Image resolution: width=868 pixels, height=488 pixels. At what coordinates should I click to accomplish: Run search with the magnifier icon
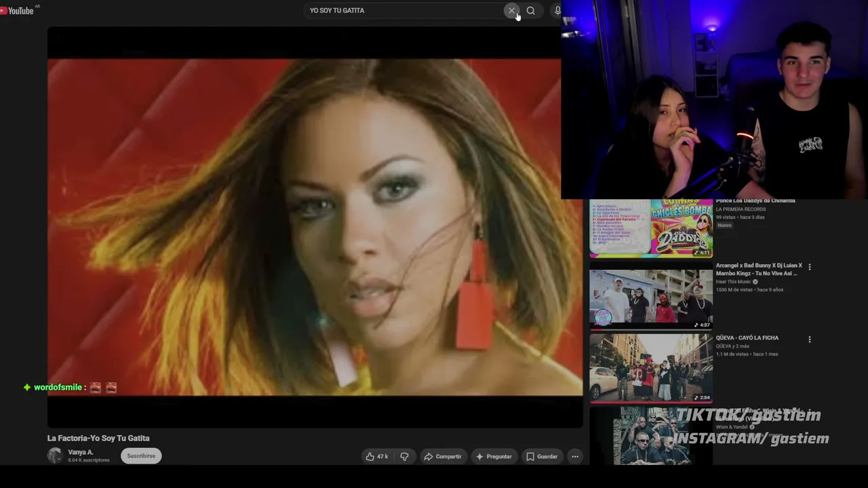pyautogui.click(x=531, y=10)
